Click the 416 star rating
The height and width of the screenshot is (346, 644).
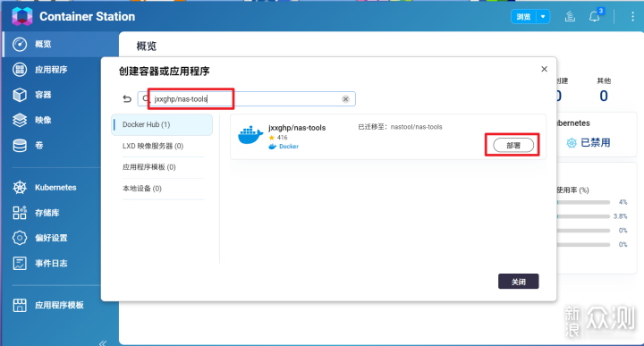pos(278,138)
